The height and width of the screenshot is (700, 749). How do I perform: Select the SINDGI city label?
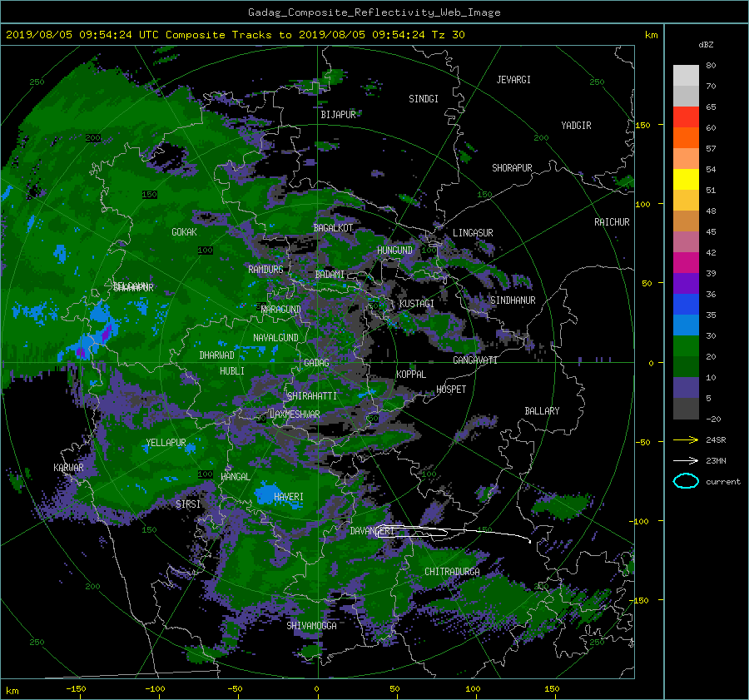pyautogui.click(x=424, y=99)
